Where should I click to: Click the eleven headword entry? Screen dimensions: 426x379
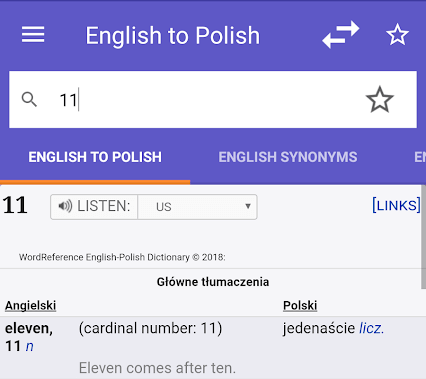coord(29,329)
